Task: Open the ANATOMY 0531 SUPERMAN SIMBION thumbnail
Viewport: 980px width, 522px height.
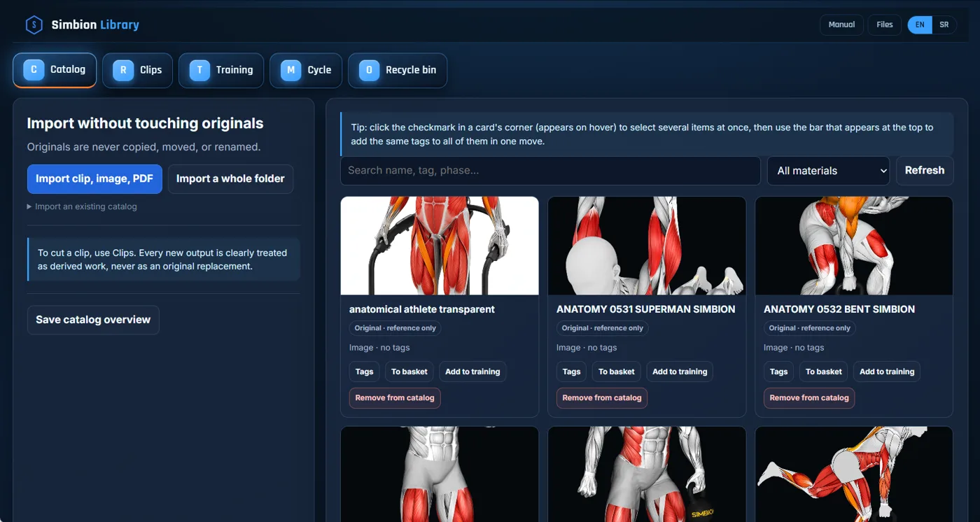Action: (x=647, y=246)
